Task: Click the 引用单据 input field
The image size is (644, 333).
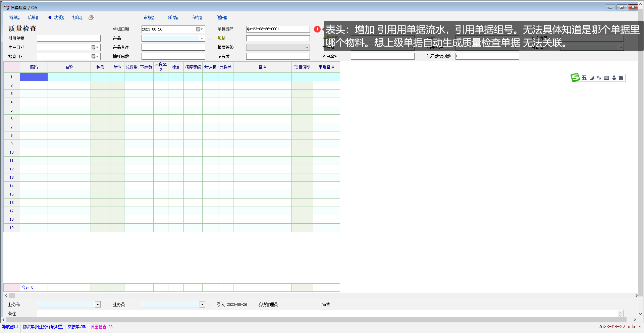Action: coord(68,38)
